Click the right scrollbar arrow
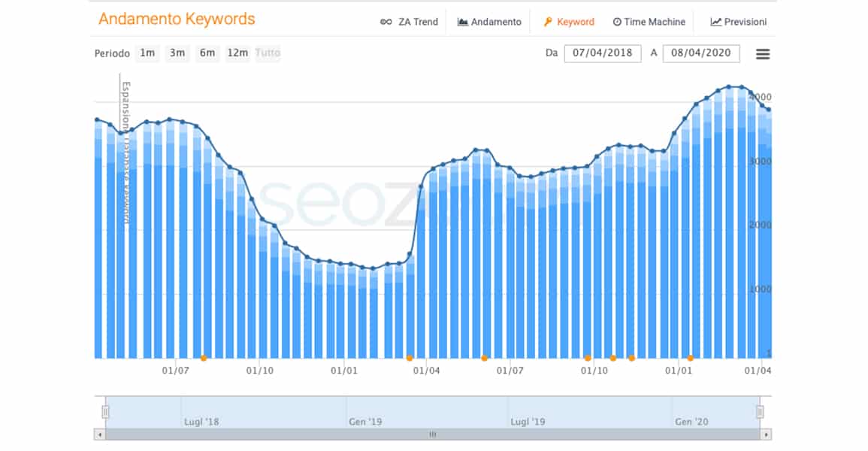 point(766,435)
